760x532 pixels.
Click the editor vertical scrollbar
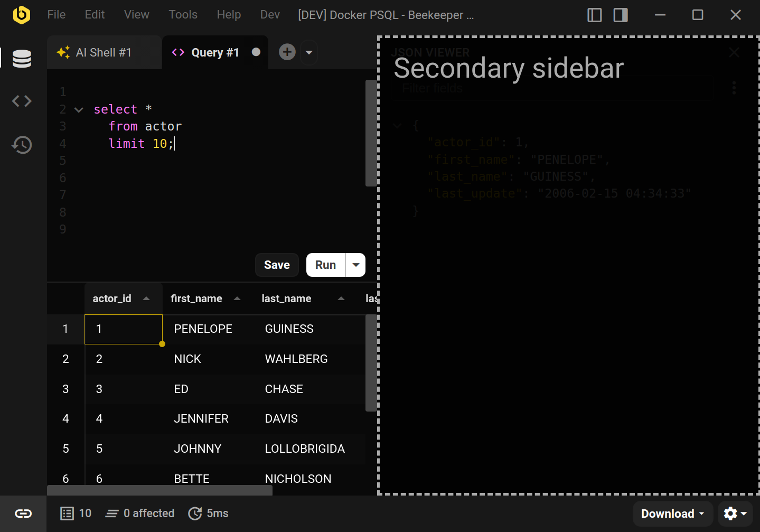click(x=371, y=133)
